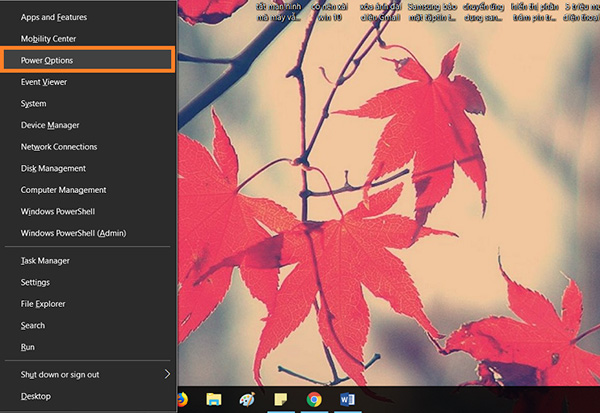
Task: Open File Explorer taskbar icon
Action: 213,399
